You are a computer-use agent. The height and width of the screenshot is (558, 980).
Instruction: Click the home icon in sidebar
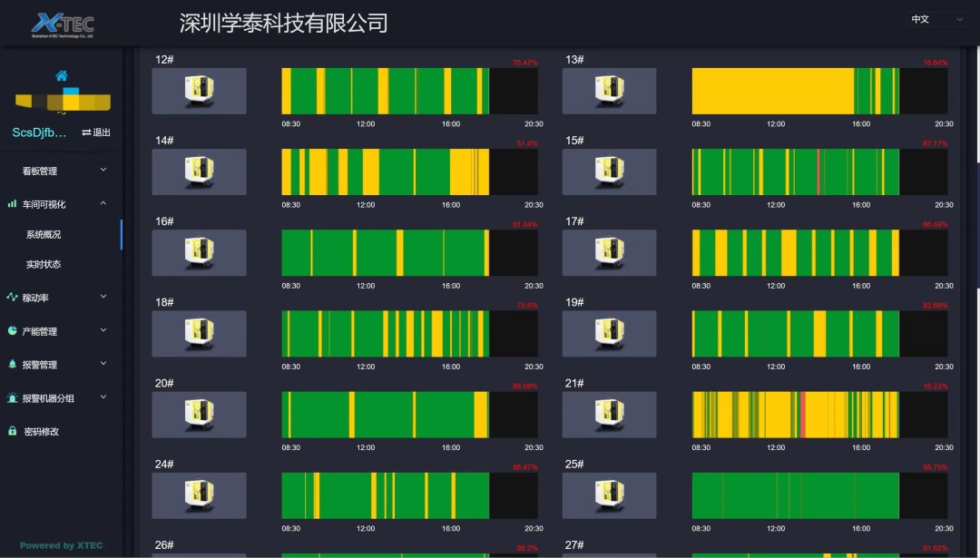(62, 75)
